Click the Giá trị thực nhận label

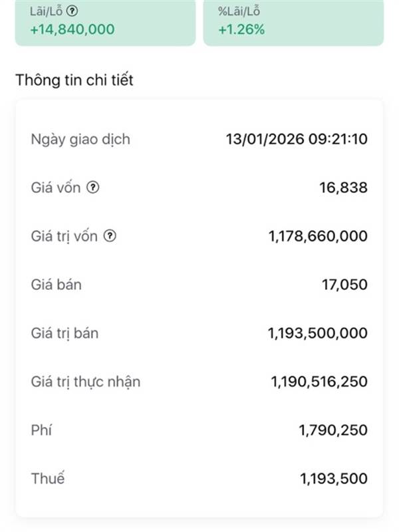[x=86, y=382]
